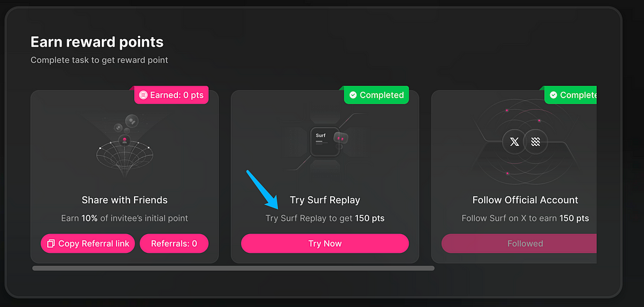The height and width of the screenshot is (307, 644).
Task: Click the horizontal scrollbar under task cards
Action: 233,269
